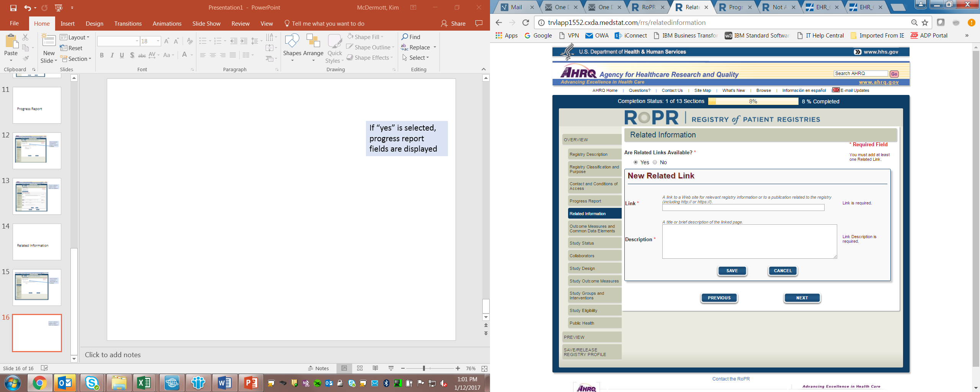Open Outlook from the taskbar

click(x=65, y=383)
